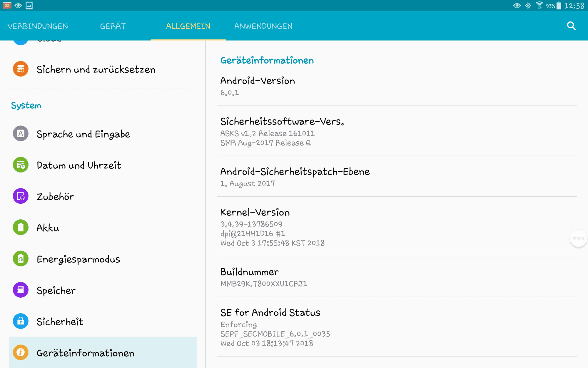
Task: Select the Allgemein tab
Action: (x=188, y=26)
